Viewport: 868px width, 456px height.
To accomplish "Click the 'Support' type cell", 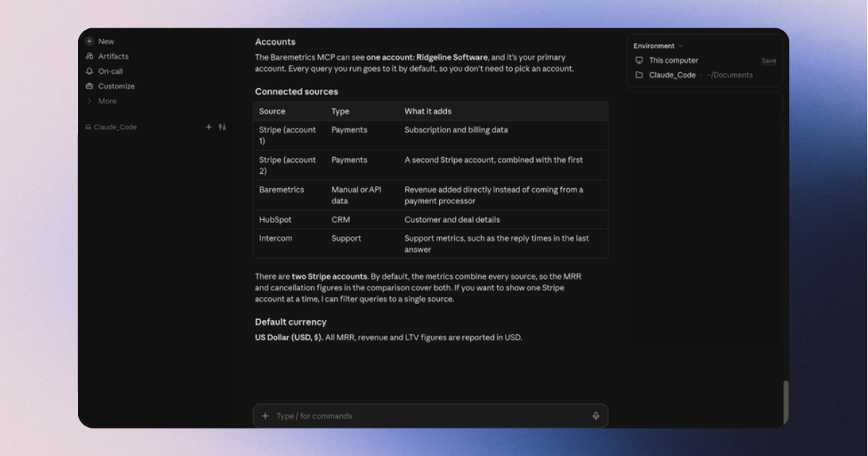I will [346, 238].
